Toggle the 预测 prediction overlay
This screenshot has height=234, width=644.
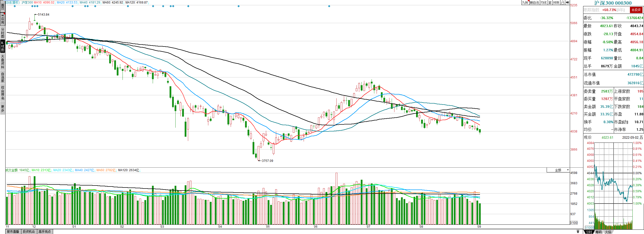point(556,3)
